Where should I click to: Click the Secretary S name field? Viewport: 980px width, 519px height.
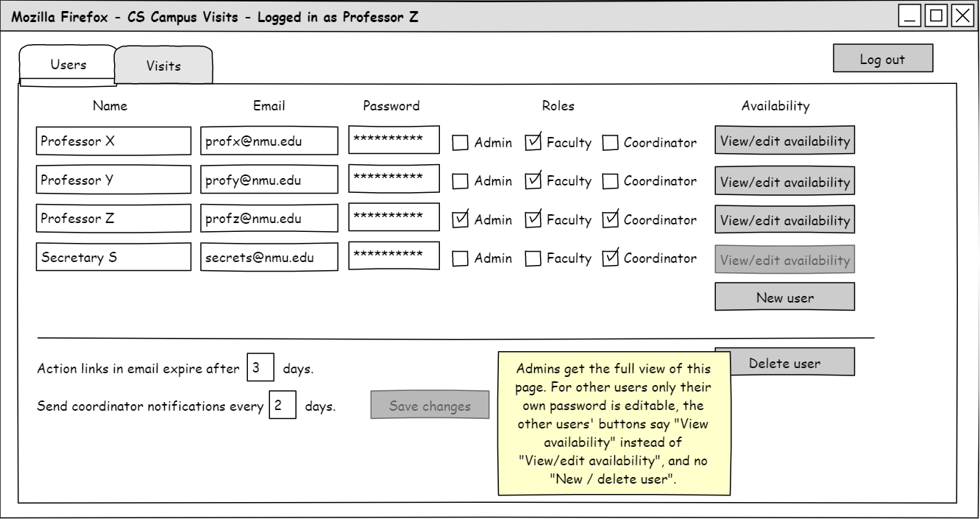point(113,258)
